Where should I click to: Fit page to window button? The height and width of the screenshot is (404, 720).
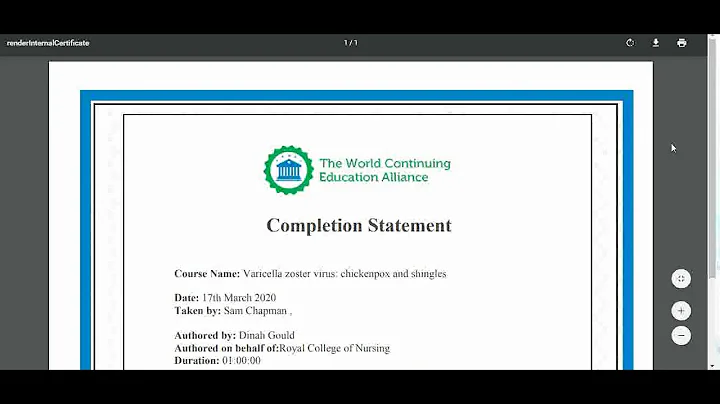click(x=681, y=279)
